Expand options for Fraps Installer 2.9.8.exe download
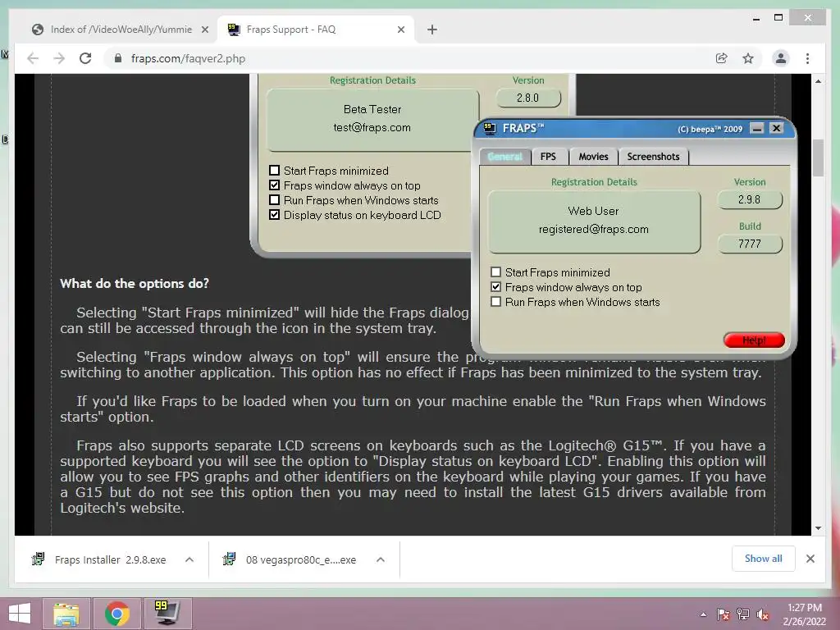This screenshot has width=840, height=630. click(189, 559)
